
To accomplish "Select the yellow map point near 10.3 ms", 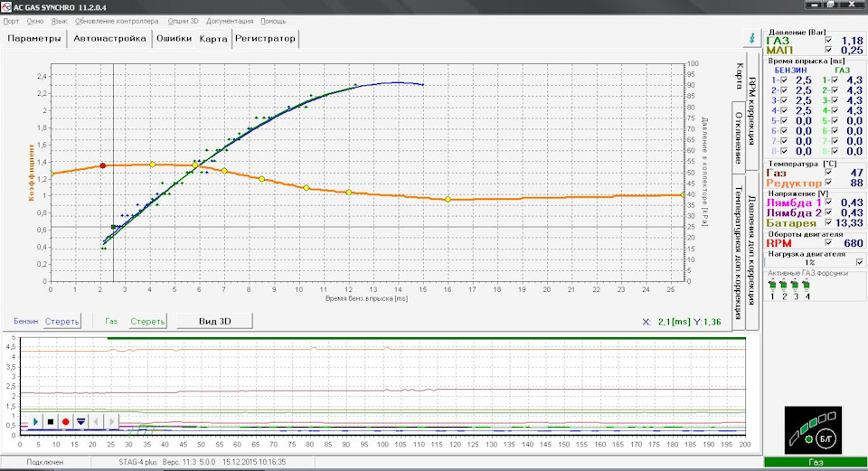I will click(307, 188).
